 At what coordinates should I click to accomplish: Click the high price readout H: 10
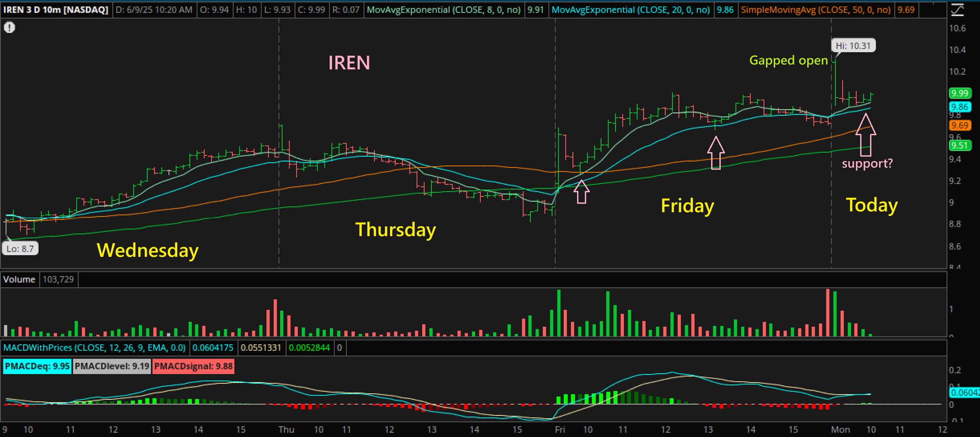pos(247,10)
